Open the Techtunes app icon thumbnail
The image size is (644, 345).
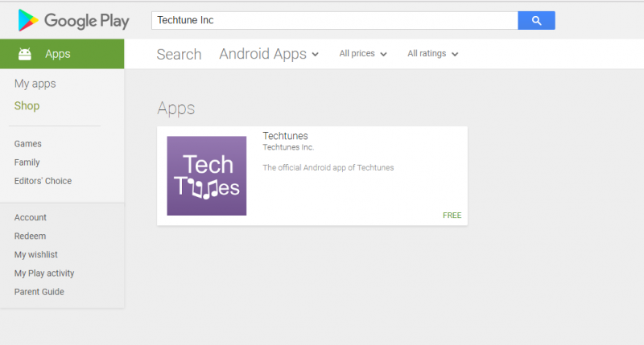tap(207, 176)
